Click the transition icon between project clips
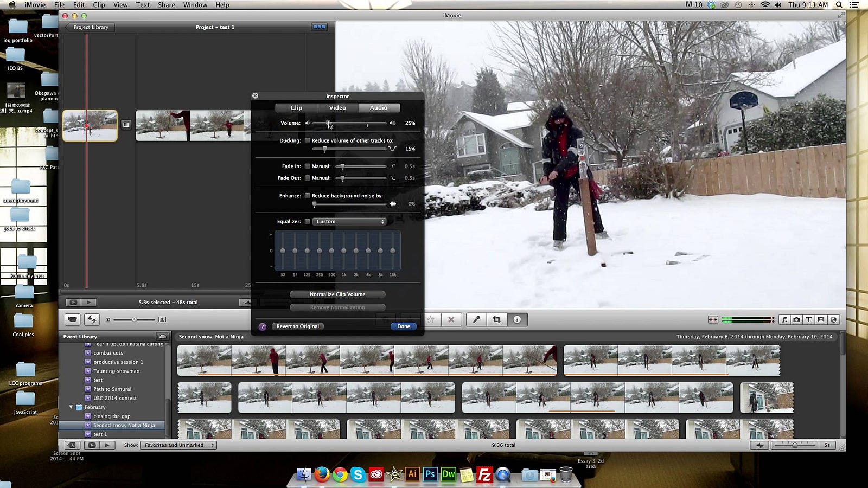This screenshot has width=868, height=488. click(126, 125)
